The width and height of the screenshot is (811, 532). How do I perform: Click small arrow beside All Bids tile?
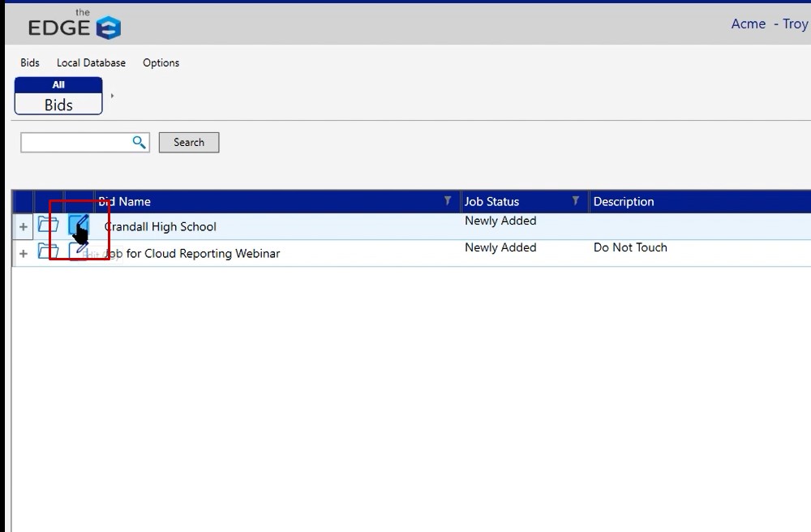[112, 96]
